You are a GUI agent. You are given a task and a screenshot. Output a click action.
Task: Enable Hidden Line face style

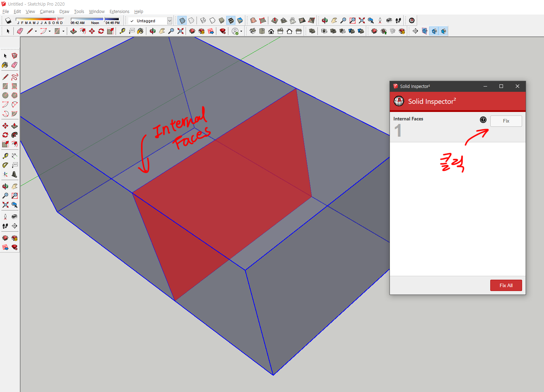click(x=212, y=20)
